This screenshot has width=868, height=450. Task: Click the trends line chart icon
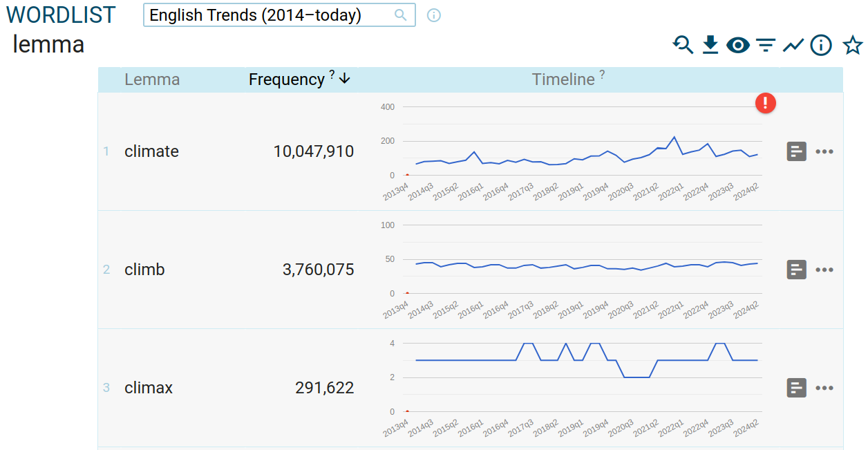coord(793,46)
